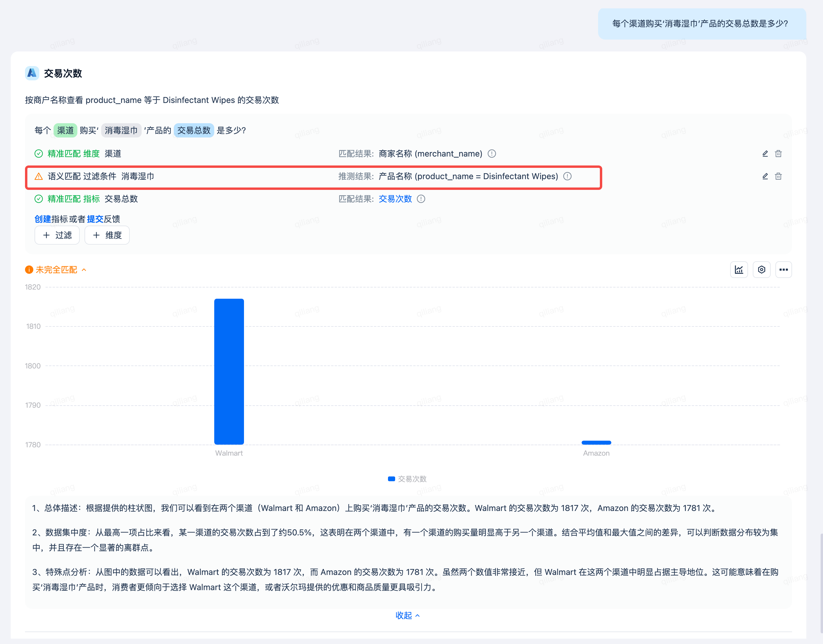This screenshot has height=644, width=823.
Task: Click the 创建 indicator link
Action: [43, 219]
